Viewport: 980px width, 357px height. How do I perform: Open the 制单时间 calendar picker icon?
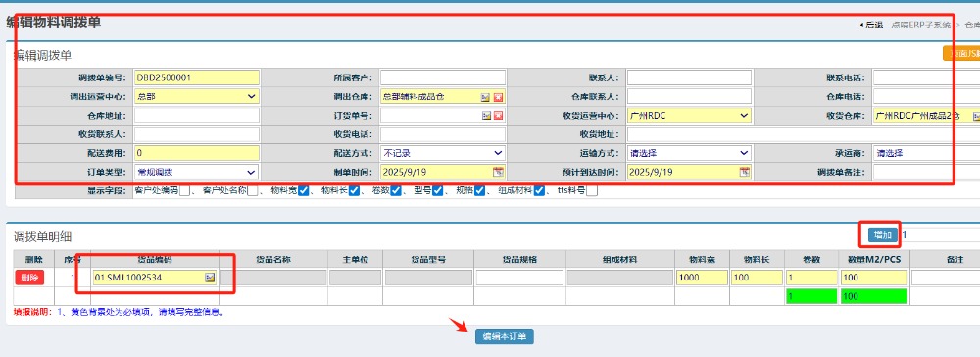pyautogui.click(x=498, y=172)
